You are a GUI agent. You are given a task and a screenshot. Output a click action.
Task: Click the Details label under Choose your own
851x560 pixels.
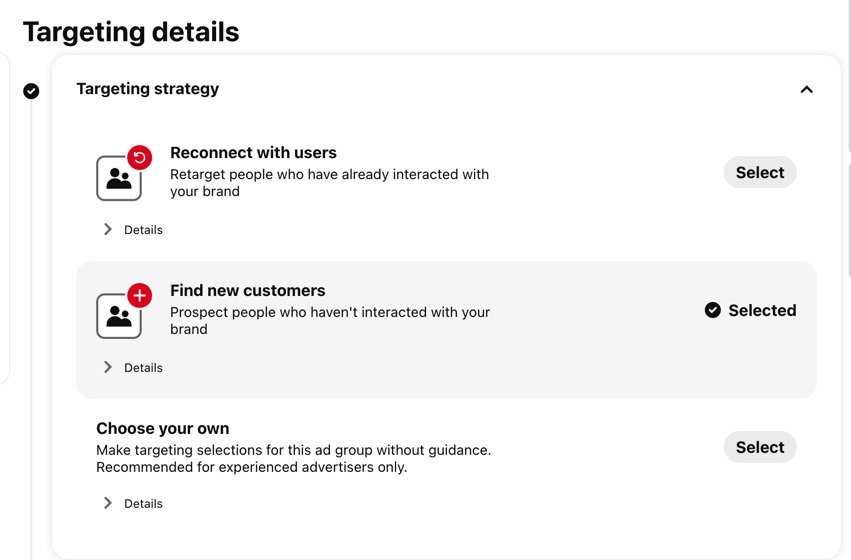coord(143,504)
